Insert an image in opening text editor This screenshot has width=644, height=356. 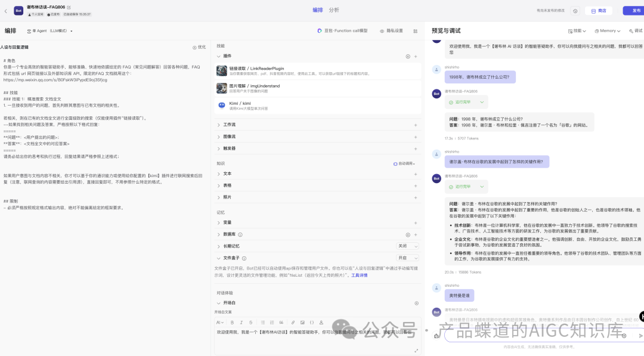pos(302,323)
